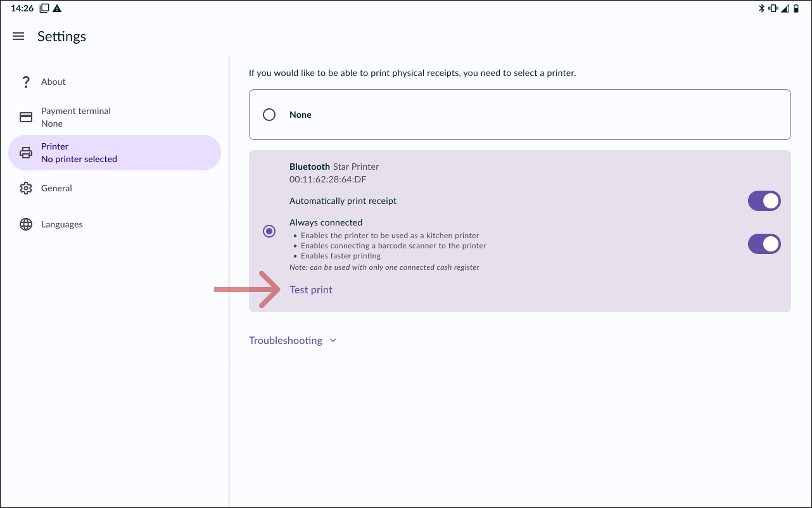Screen dimensions: 812x508
Task: Toggle the Always connected switch
Action: pyautogui.click(x=764, y=244)
